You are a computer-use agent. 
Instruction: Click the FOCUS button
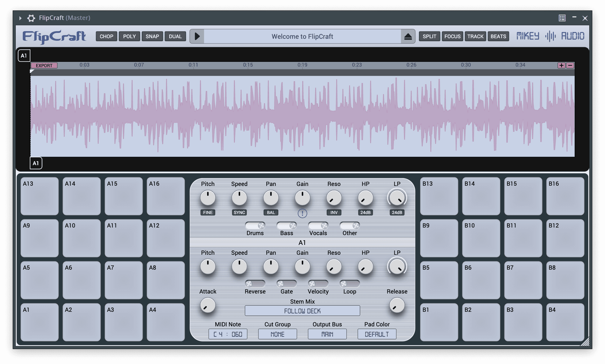pyautogui.click(x=452, y=36)
